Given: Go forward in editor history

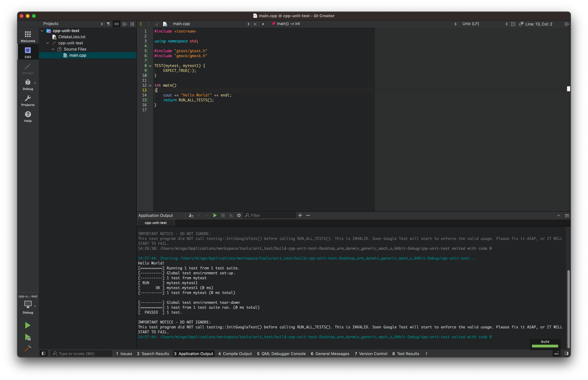Looking at the screenshot, I should (149, 24).
